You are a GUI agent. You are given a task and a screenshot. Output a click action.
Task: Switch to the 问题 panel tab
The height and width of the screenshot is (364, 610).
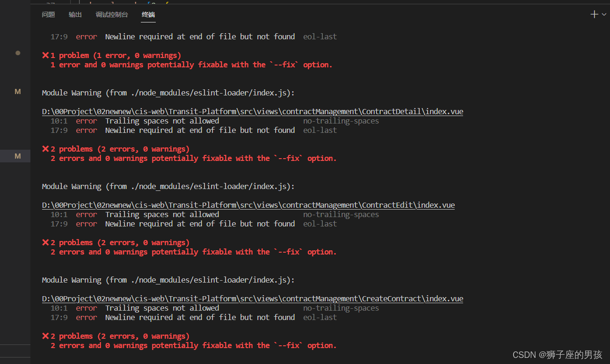(48, 15)
